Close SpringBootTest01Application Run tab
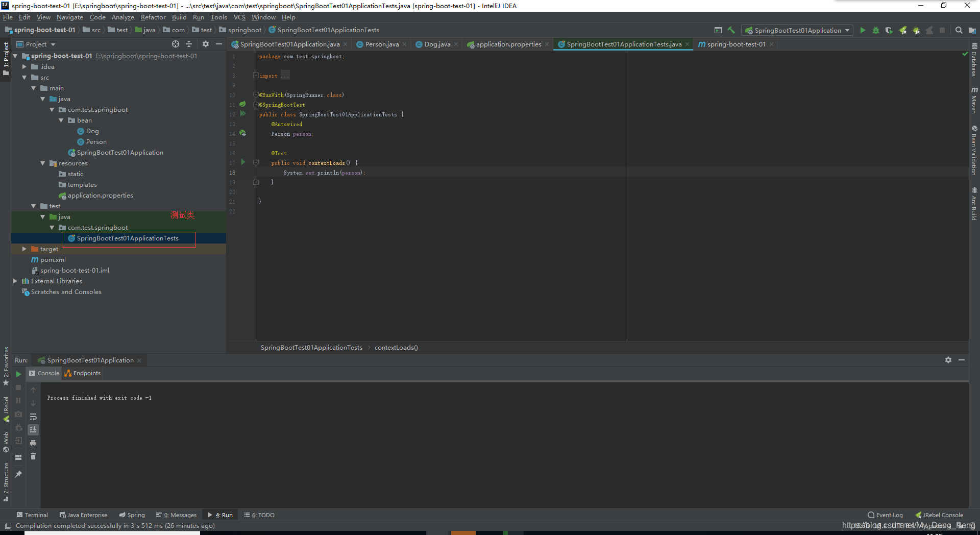 tap(139, 360)
